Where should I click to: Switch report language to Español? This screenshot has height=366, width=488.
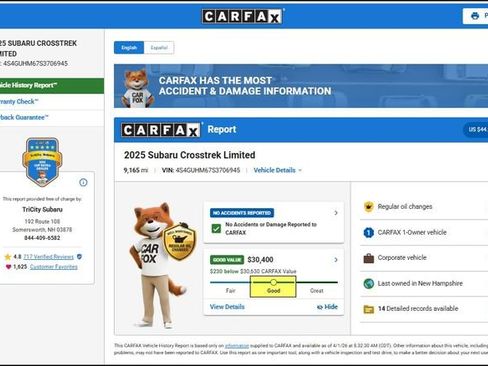point(159,48)
